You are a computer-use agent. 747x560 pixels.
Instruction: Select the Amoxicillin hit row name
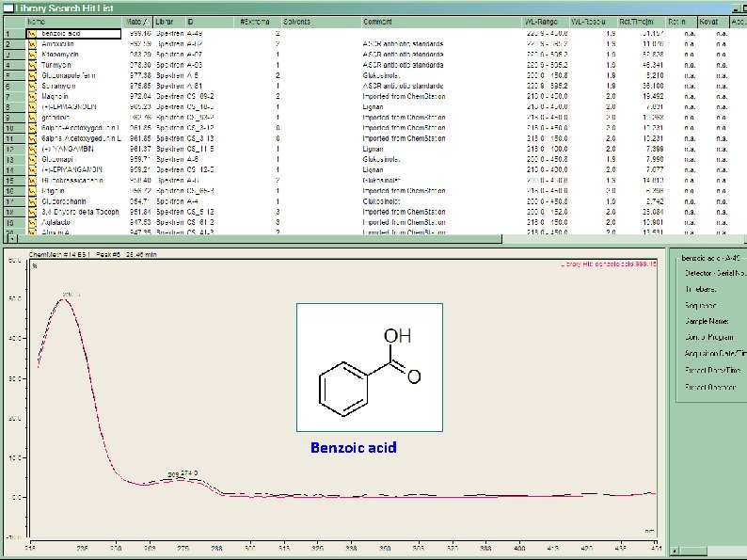point(57,44)
